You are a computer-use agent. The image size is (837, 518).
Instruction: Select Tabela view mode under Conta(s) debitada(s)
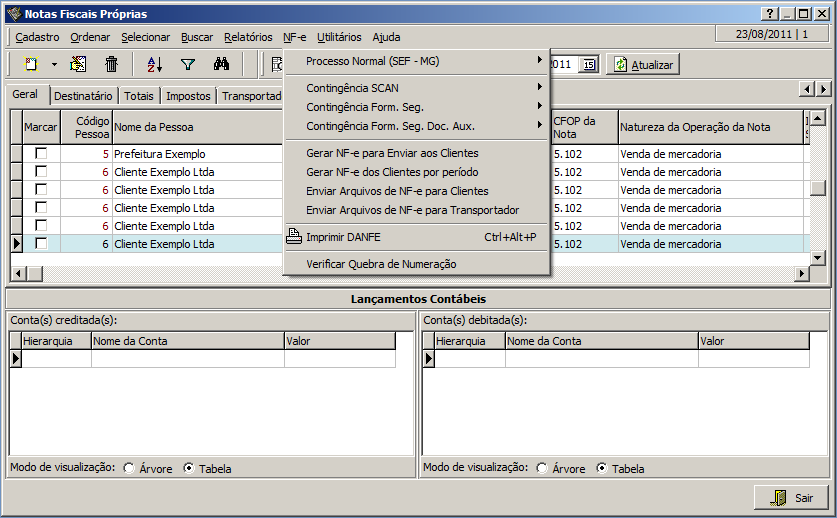pos(601,468)
